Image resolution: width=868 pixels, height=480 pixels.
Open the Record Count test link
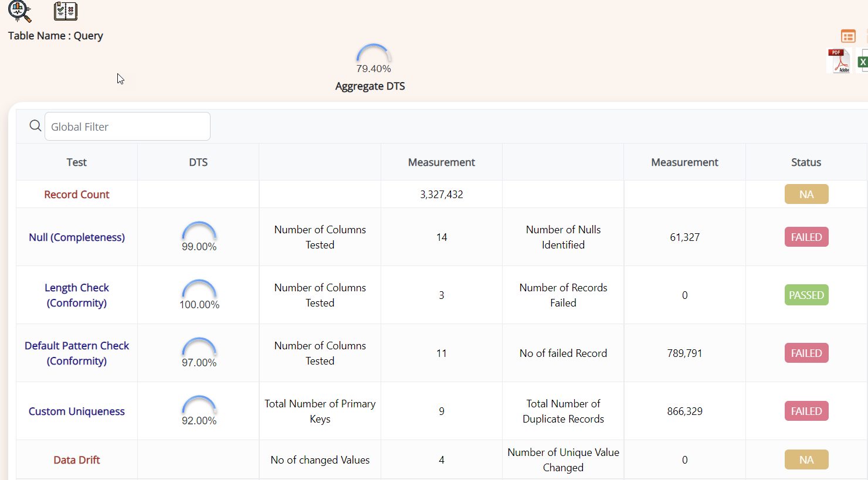[77, 195]
